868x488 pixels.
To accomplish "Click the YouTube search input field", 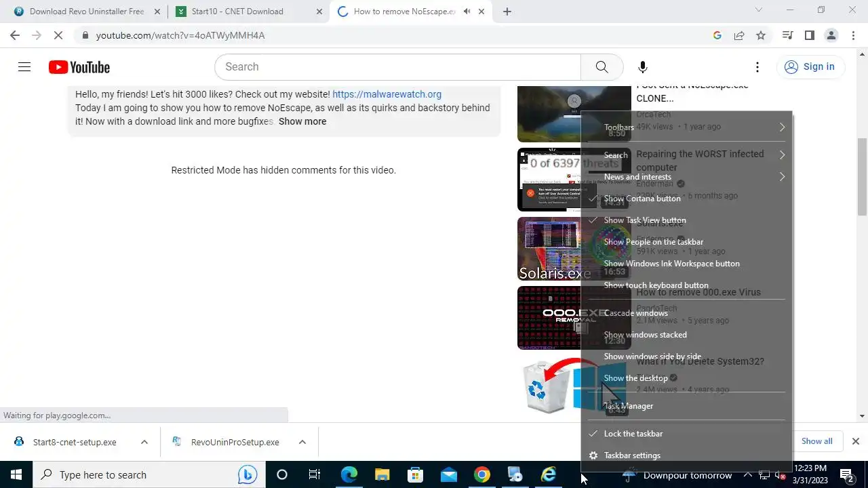I will click(x=397, y=66).
